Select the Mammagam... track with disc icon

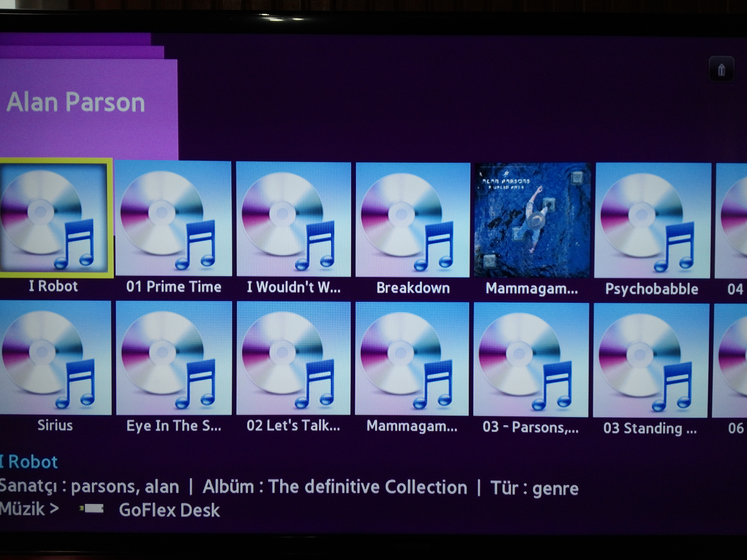coord(412,359)
